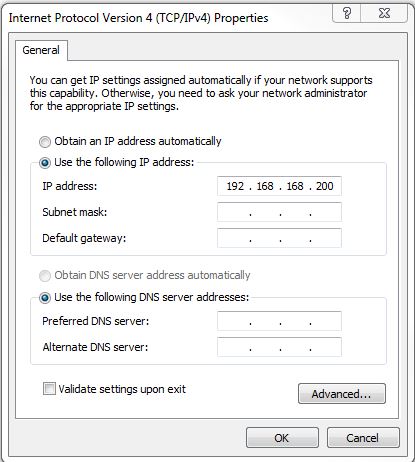Close the TCP/IPv4 Properties dialog
The image size is (415, 462).
click(x=384, y=13)
